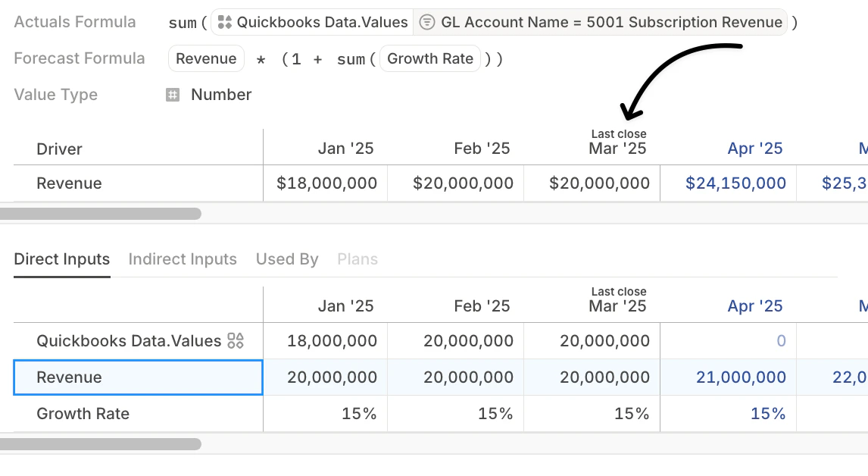Screen dimensions: 868x476
Task: Click the Quickbooks Data.Values database icon in formula
Action: [224, 23]
